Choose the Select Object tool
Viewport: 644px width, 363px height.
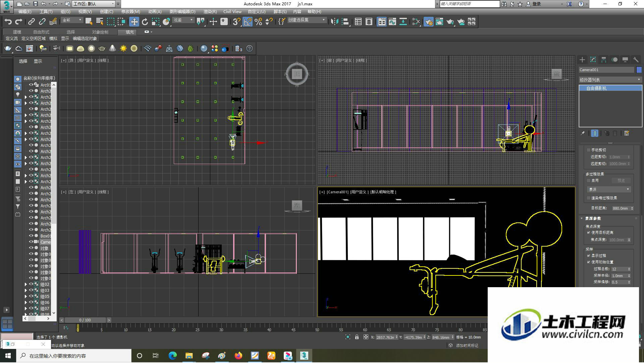pos(89,22)
